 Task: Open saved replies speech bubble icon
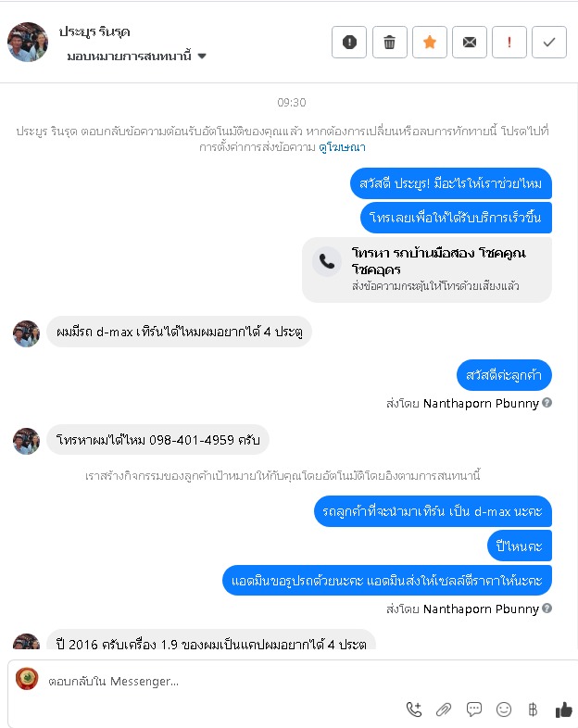[x=473, y=709]
